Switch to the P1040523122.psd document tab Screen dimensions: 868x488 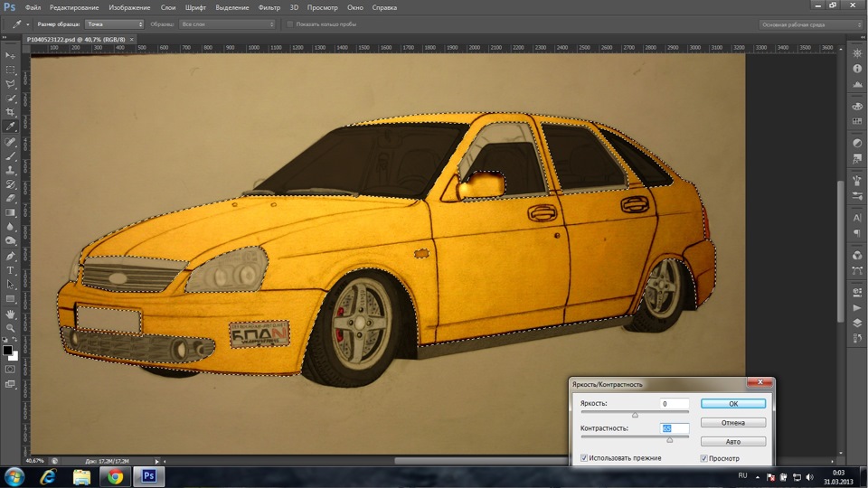tap(76, 40)
